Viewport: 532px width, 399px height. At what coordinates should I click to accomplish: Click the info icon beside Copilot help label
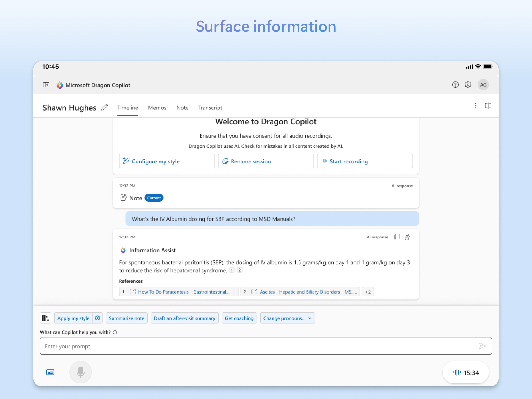[115, 332]
